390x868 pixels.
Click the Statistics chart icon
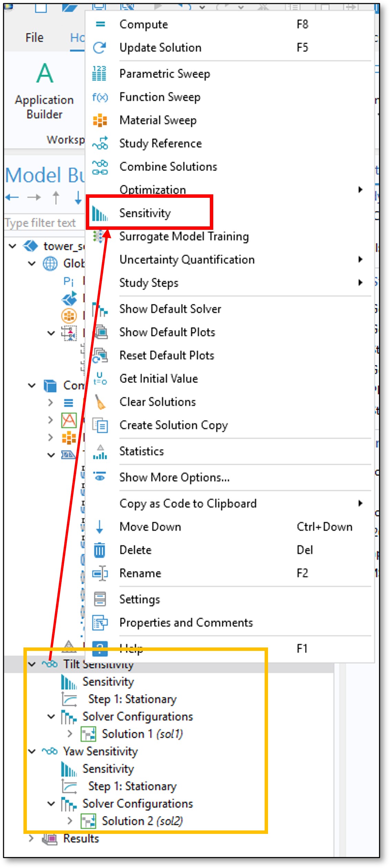tap(100, 452)
